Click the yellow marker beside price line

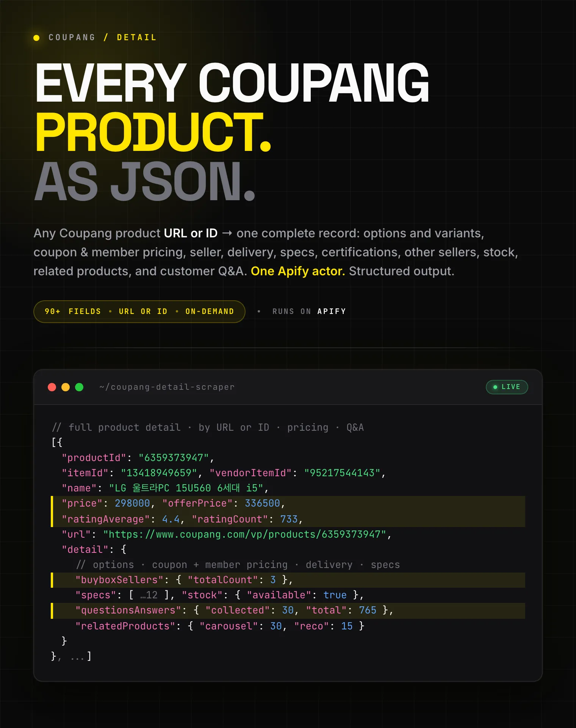point(52,511)
